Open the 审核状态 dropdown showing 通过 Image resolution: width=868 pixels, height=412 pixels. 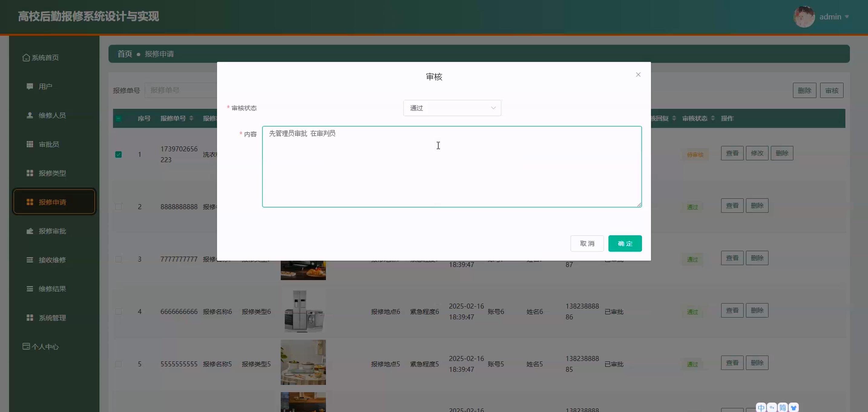click(x=452, y=108)
